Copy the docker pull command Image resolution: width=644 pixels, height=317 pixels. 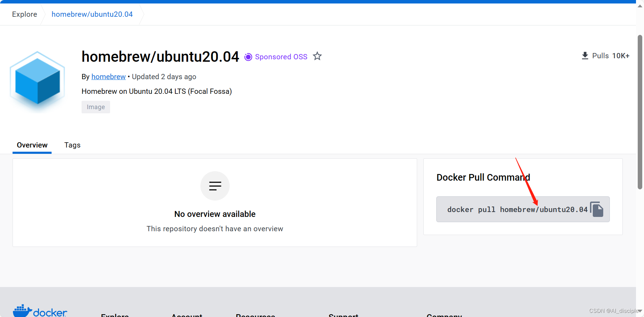(597, 209)
